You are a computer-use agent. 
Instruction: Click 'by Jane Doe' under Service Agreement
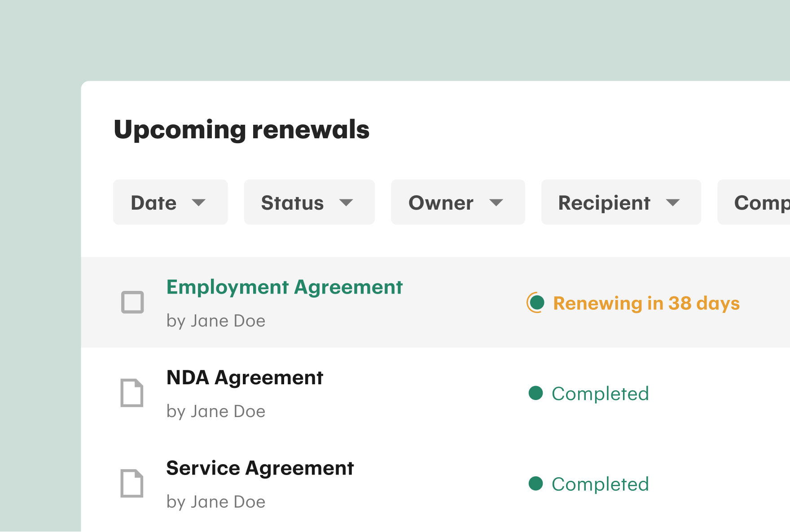click(x=216, y=502)
